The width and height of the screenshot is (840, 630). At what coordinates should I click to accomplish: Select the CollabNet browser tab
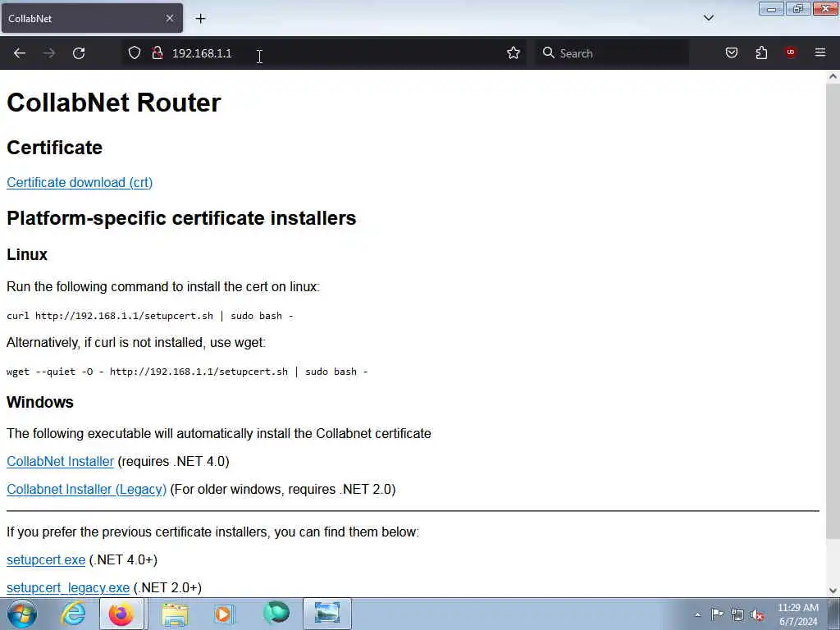click(92, 18)
